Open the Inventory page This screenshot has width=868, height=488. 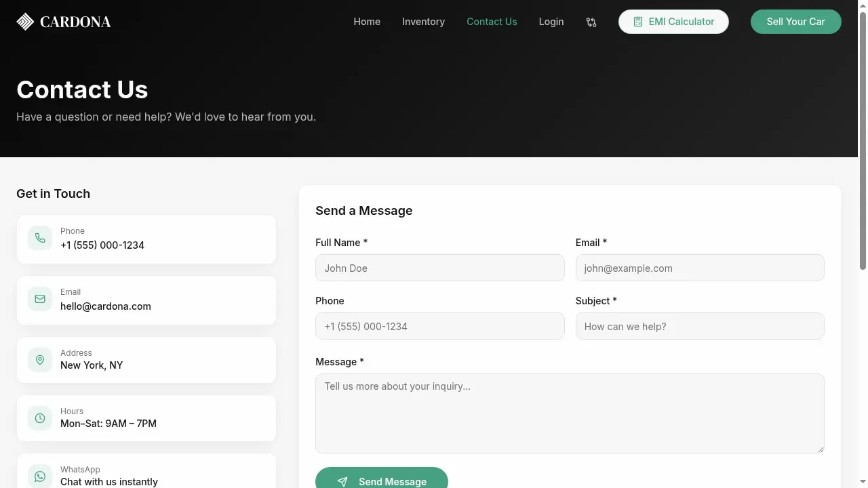(423, 22)
